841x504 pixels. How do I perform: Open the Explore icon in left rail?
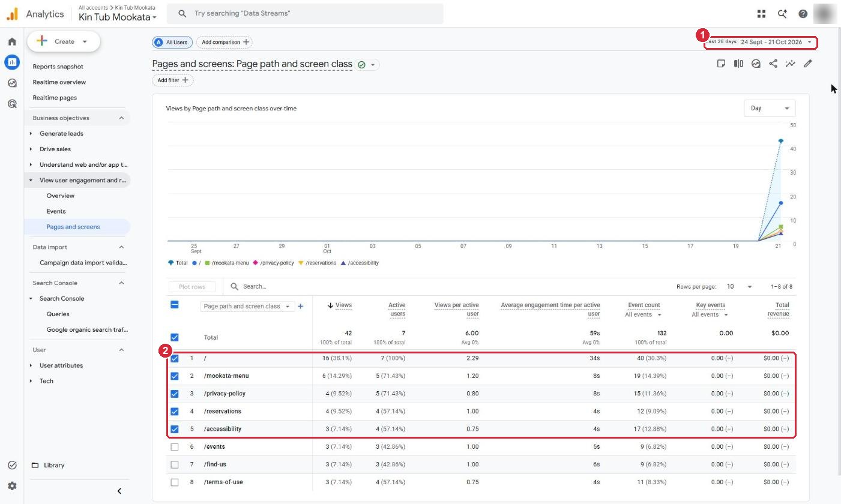point(12,83)
